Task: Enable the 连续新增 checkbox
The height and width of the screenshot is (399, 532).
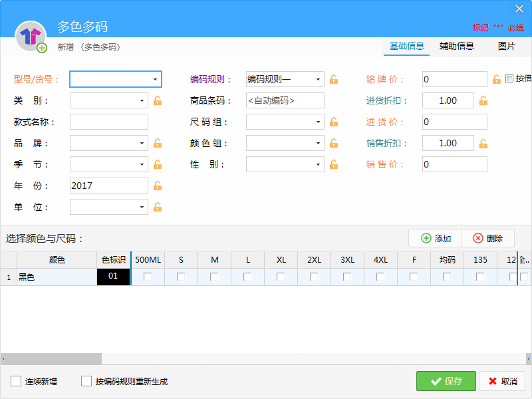Action: [x=16, y=381]
